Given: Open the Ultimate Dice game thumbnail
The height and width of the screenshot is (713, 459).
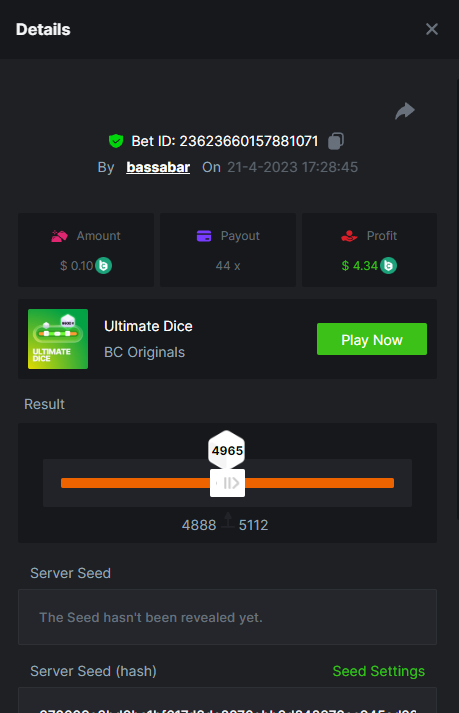Looking at the screenshot, I should point(58,339).
